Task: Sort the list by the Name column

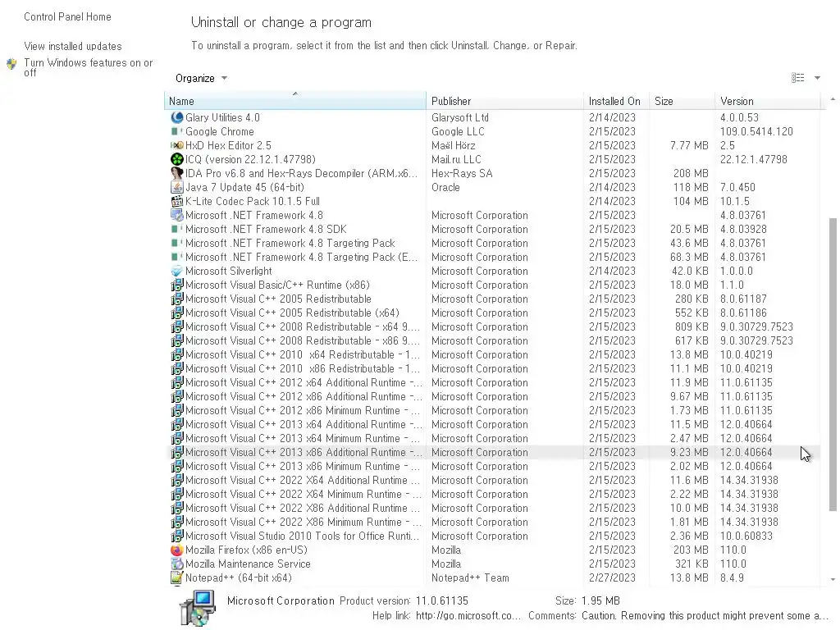Action: pos(295,101)
